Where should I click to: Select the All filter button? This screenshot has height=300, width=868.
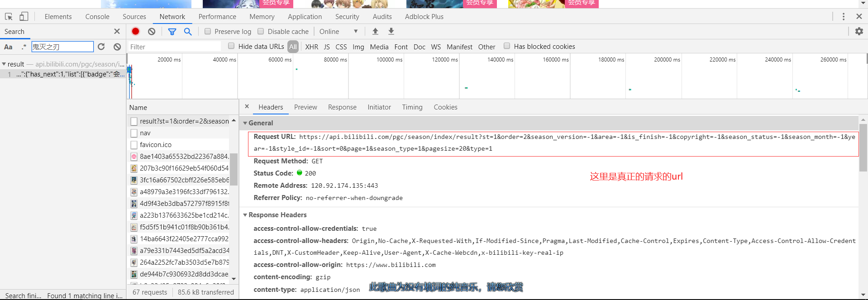click(293, 47)
